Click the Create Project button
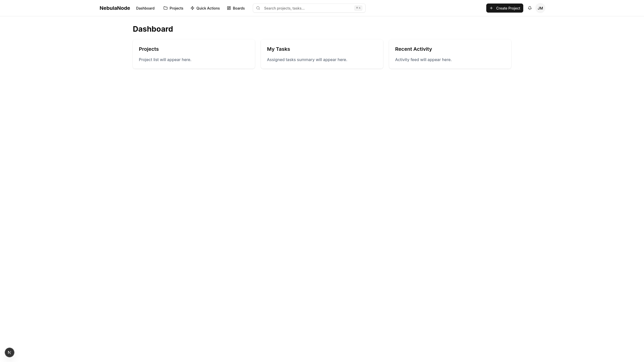Image resolution: width=644 pixels, height=362 pixels. [x=505, y=8]
